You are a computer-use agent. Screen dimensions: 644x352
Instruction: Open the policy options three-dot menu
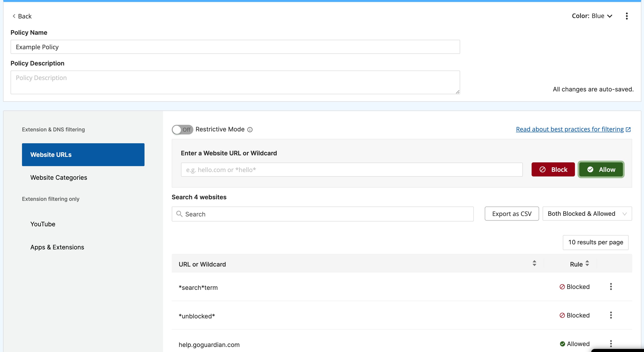[626, 16]
